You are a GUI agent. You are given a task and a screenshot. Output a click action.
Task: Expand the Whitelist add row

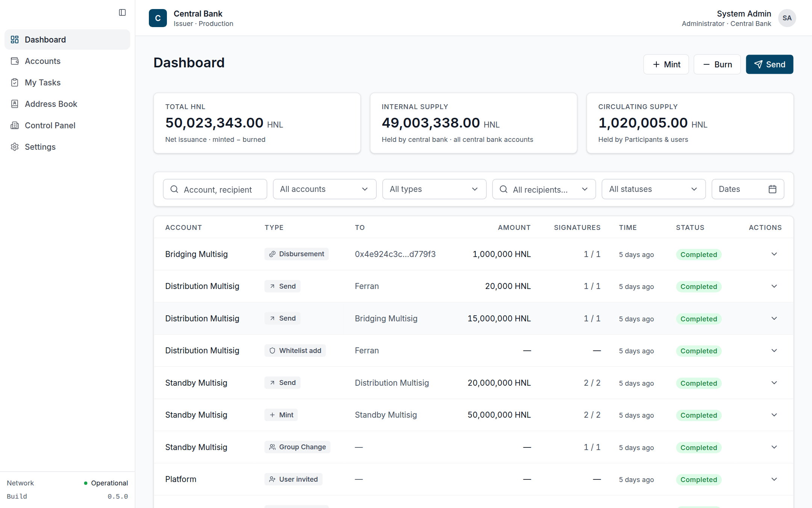774,351
